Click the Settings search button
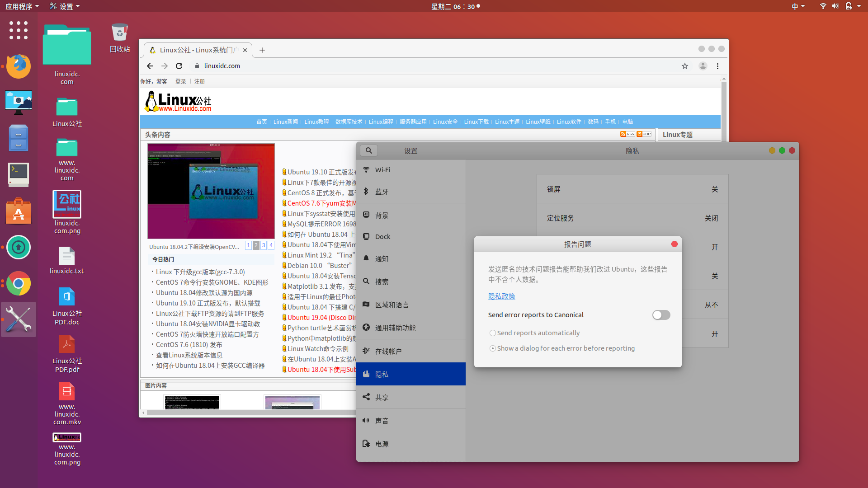 click(x=369, y=150)
